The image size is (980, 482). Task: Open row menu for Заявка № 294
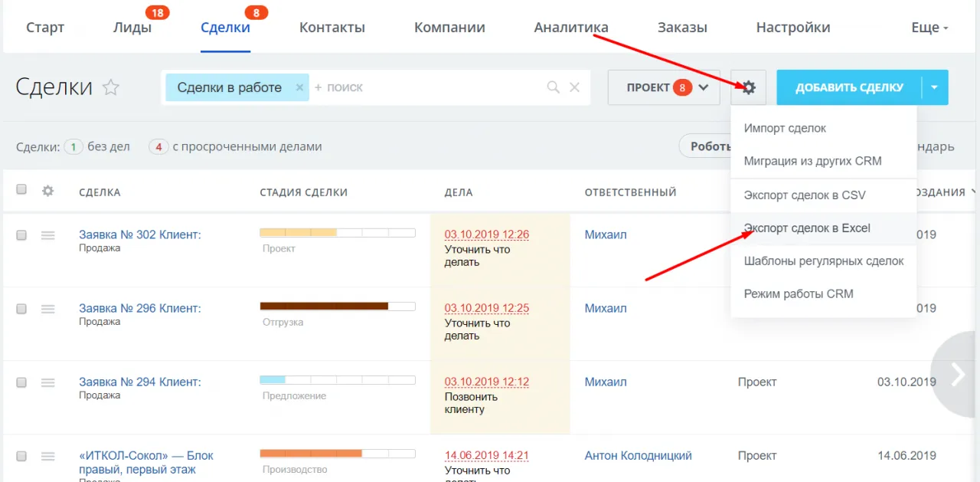47,382
